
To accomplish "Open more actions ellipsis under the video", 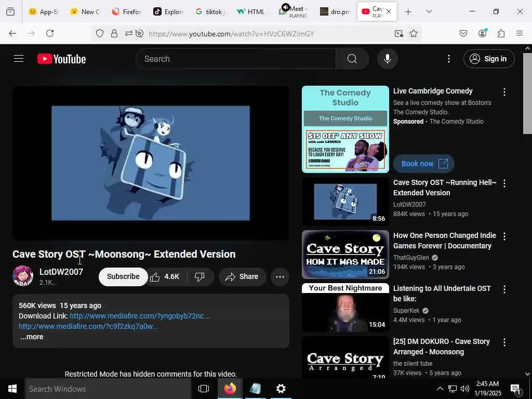I will pyautogui.click(x=280, y=276).
